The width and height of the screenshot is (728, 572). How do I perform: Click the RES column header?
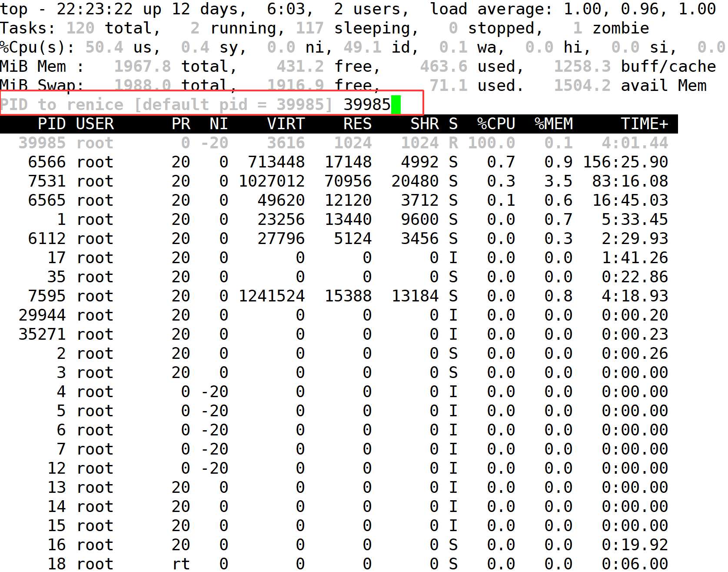357,124
